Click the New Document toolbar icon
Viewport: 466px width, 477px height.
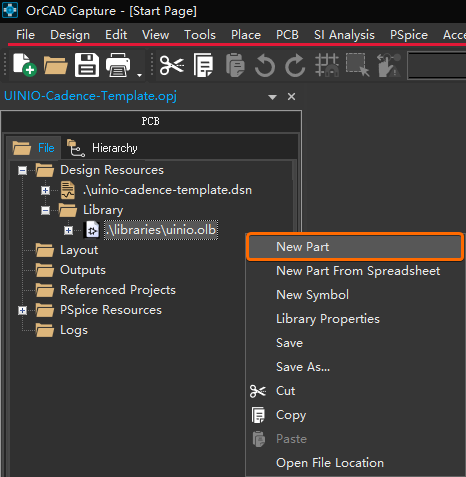(24, 65)
